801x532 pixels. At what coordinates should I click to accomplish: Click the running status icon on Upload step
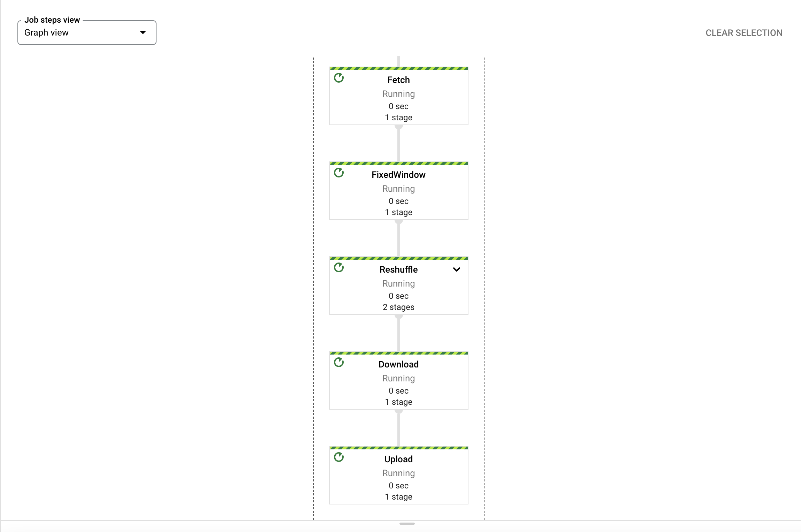click(x=339, y=457)
